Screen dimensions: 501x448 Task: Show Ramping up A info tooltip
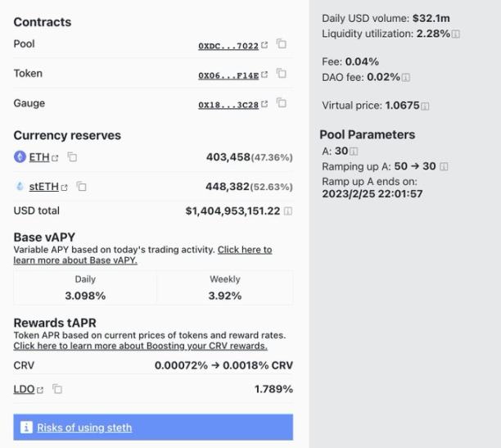[x=444, y=167]
